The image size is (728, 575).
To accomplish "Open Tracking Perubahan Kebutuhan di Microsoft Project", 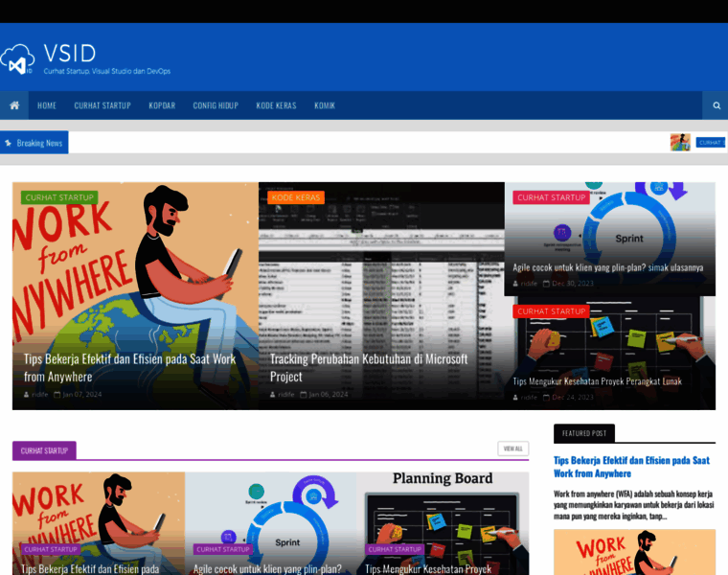I will [x=369, y=367].
